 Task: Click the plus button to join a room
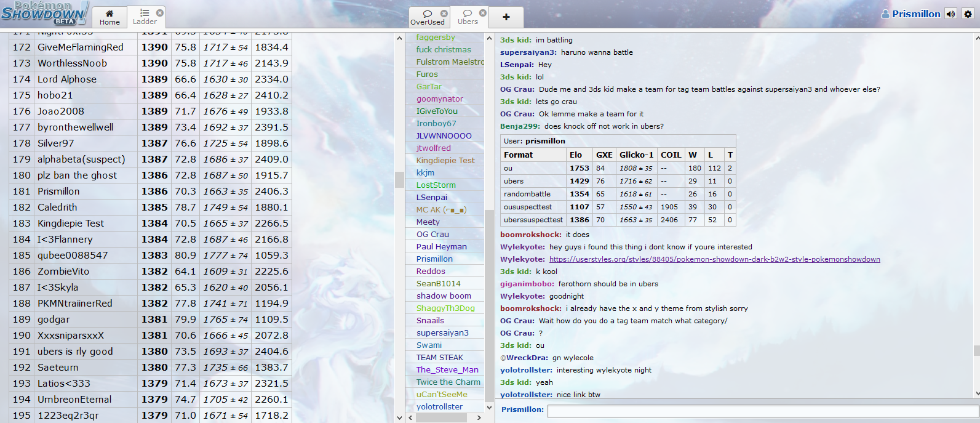506,17
